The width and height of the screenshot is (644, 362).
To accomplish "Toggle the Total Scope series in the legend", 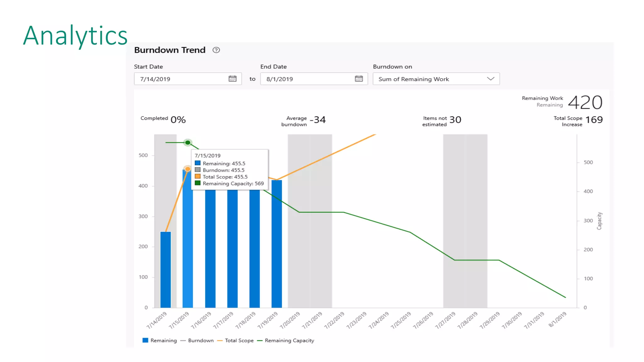I will (239, 340).
